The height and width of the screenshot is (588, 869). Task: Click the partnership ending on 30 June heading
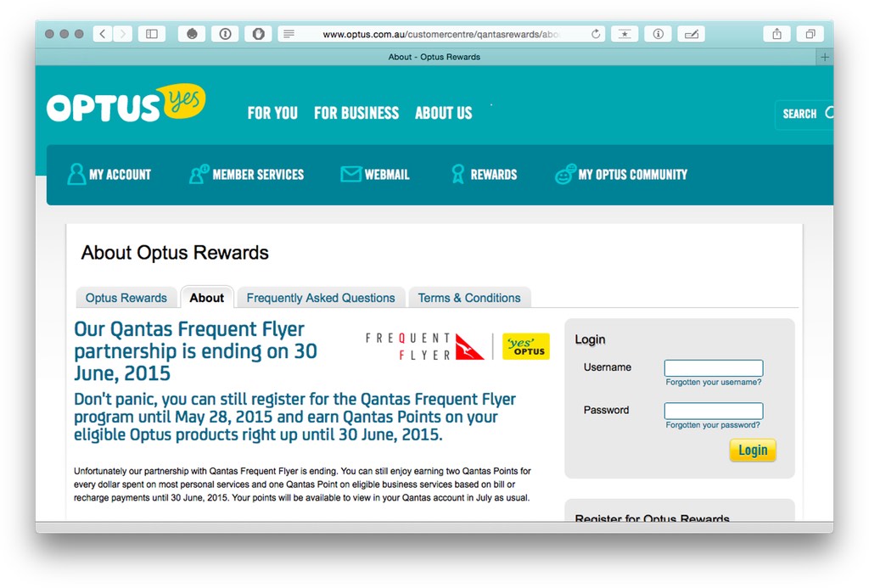point(196,350)
